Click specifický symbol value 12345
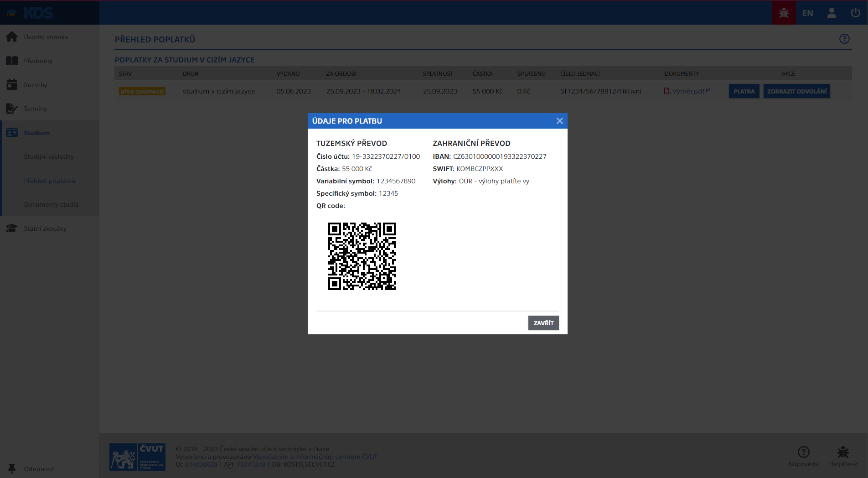Viewport: 868px width, 478px height. point(388,193)
